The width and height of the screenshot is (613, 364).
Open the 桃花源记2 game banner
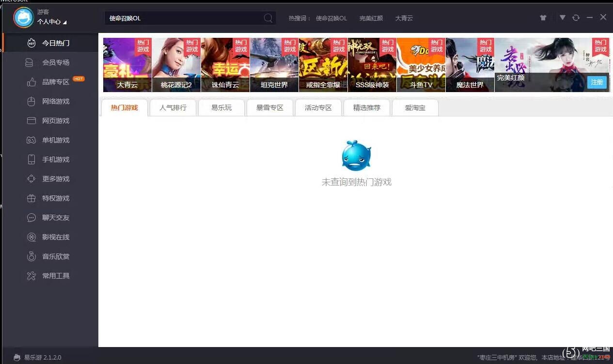point(176,65)
